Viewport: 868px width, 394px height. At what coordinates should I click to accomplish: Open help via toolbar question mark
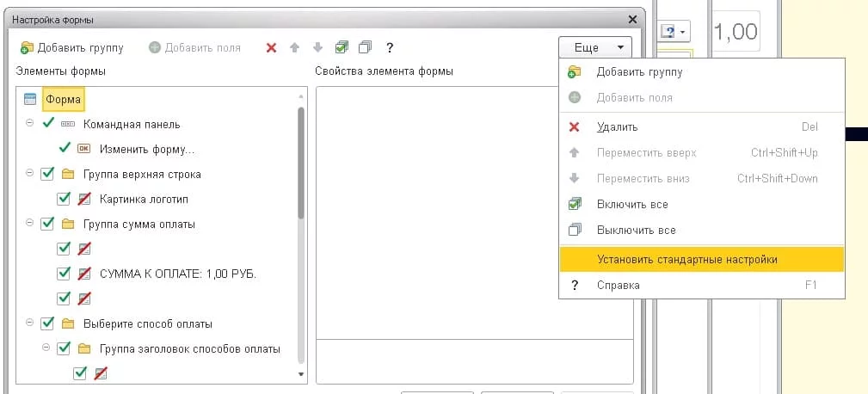tap(390, 47)
